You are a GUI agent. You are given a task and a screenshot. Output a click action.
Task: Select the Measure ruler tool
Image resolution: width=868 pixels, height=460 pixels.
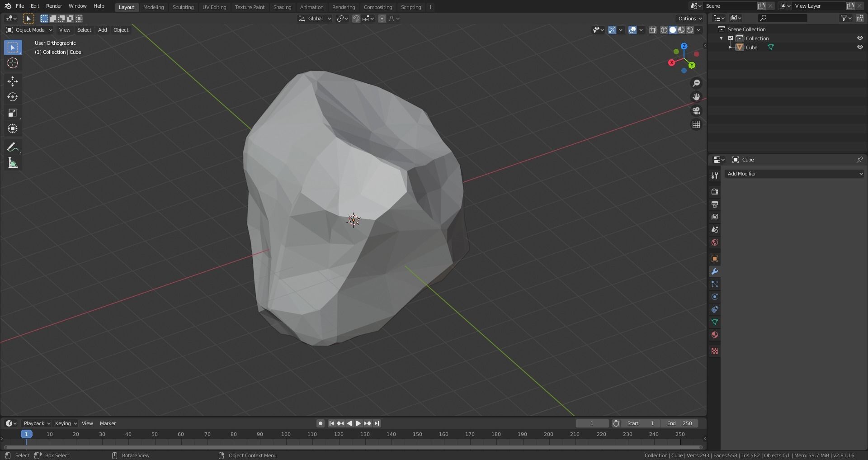click(13, 163)
